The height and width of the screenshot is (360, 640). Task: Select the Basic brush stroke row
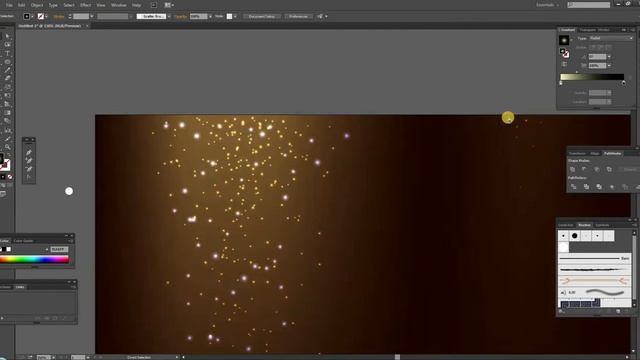pos(594,258)
